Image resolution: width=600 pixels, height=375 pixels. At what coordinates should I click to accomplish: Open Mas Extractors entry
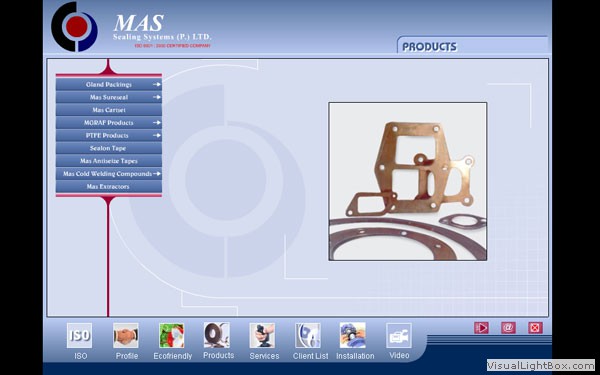pyautogui.click(x=109, y=186)
